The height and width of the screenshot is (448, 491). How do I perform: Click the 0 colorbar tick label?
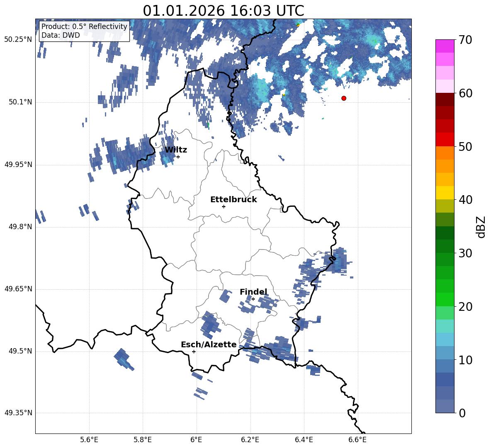[462, 413]
